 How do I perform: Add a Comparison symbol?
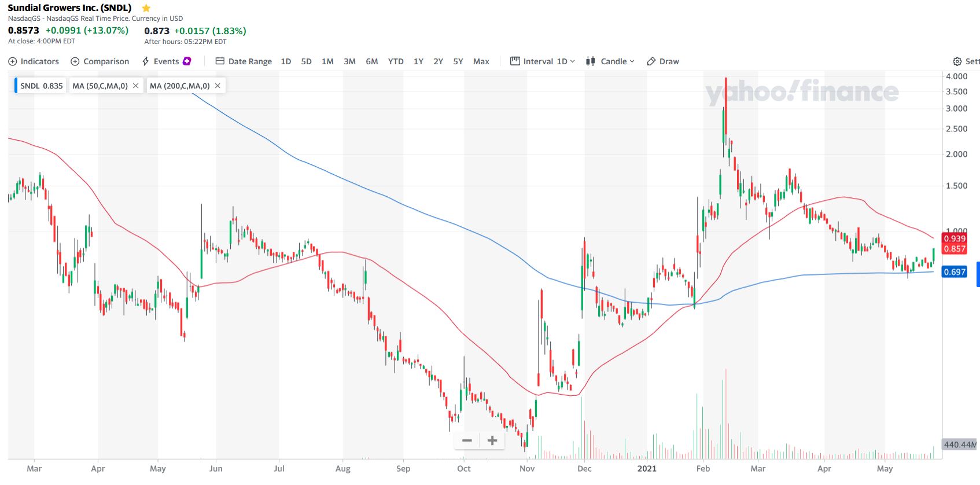(x=100, y=61)
